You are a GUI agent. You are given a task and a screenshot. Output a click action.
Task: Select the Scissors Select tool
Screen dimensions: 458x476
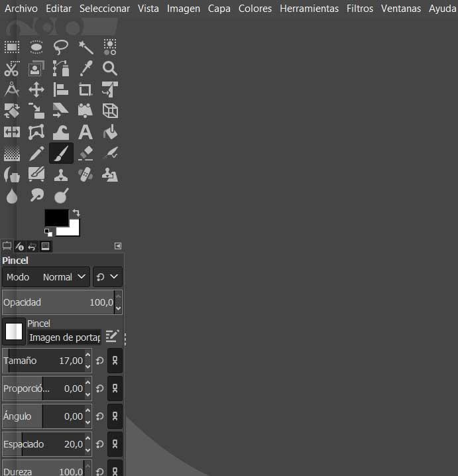click(12, 68)
